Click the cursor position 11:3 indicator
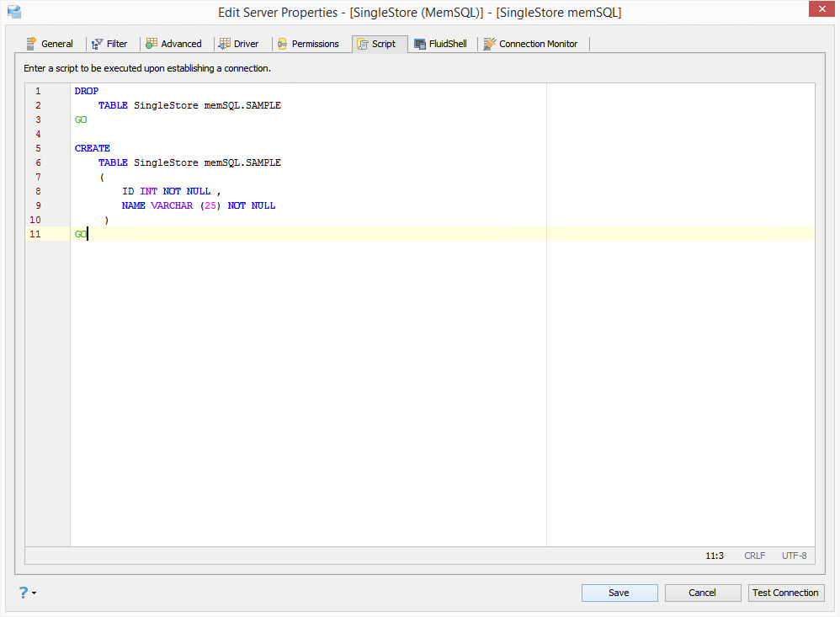 [x=715, y=556]
